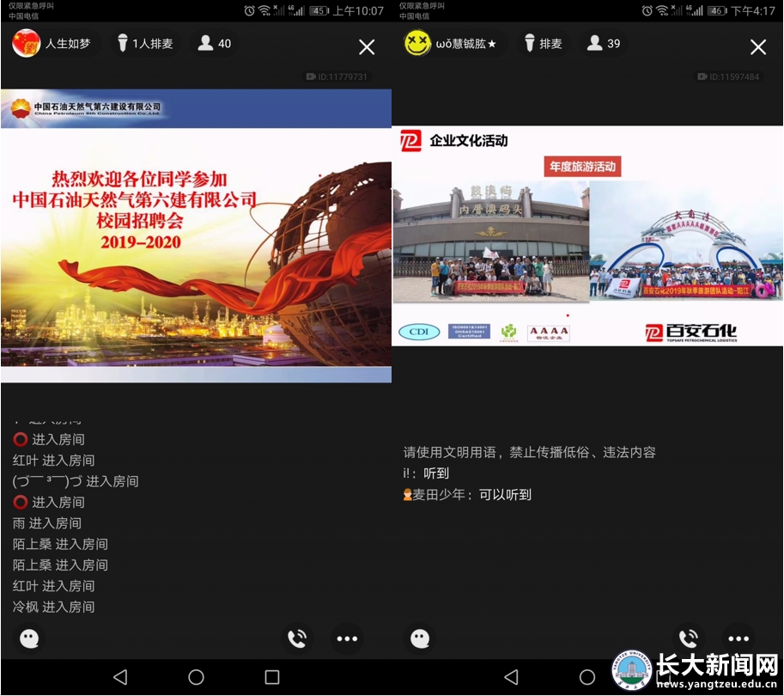Tap the AAAA logistics badge
Screen dimensions: 784x696
pyautogui.click(x=549, y=333)
